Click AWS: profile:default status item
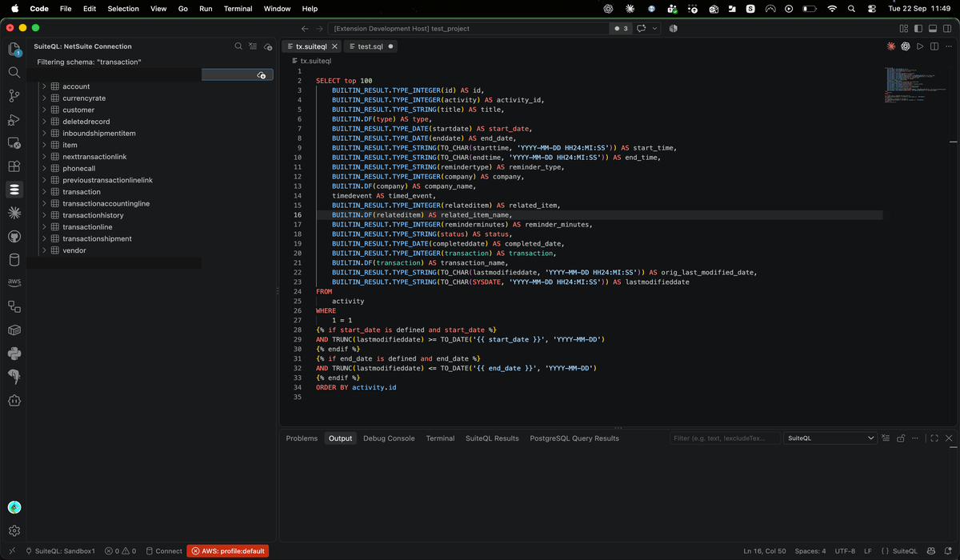This screenshot has height=560, width=960. [228, 551]
